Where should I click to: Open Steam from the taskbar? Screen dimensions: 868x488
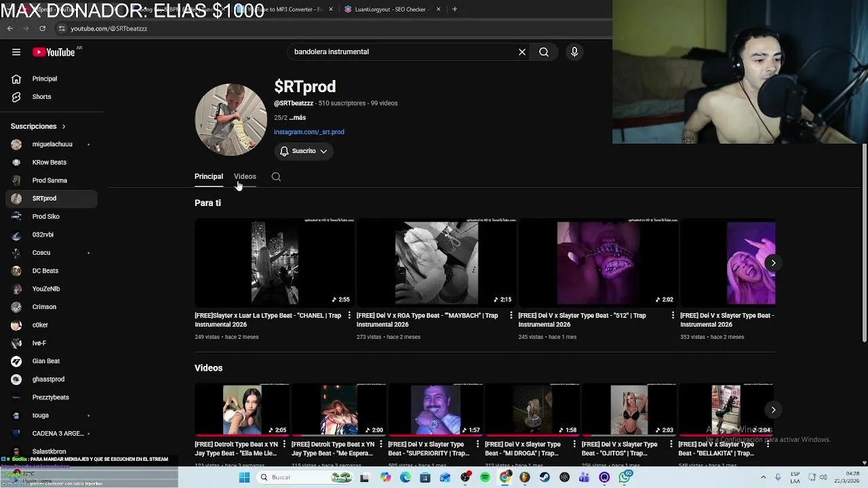click(545, 477)
